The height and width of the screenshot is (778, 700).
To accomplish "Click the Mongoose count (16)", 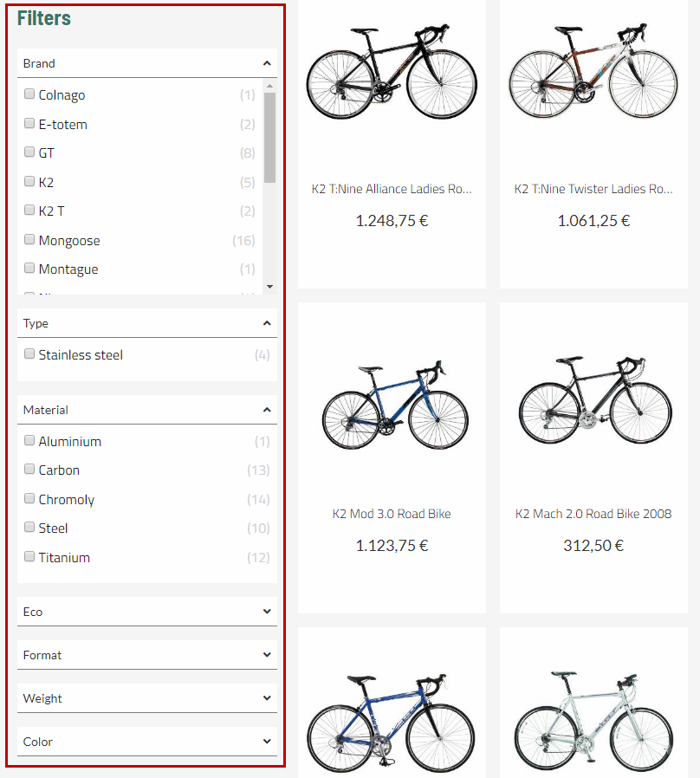I will click(x=243, y=241).
